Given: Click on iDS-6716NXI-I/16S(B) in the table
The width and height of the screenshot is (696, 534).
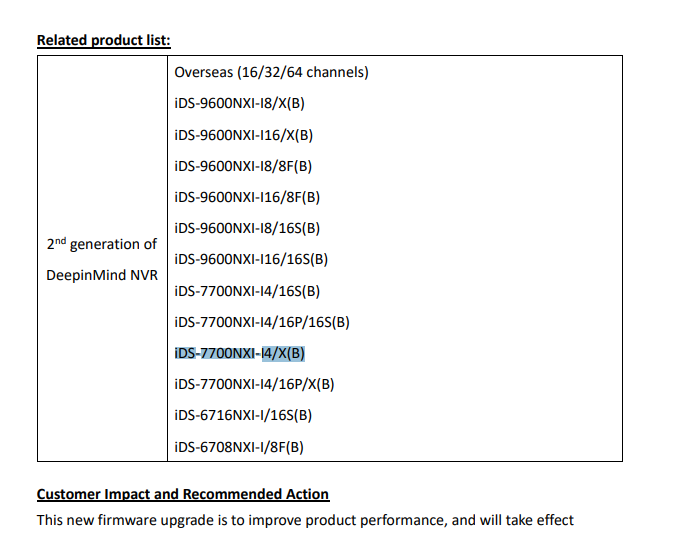Looking at the screenshot, I should coord(243,415).
